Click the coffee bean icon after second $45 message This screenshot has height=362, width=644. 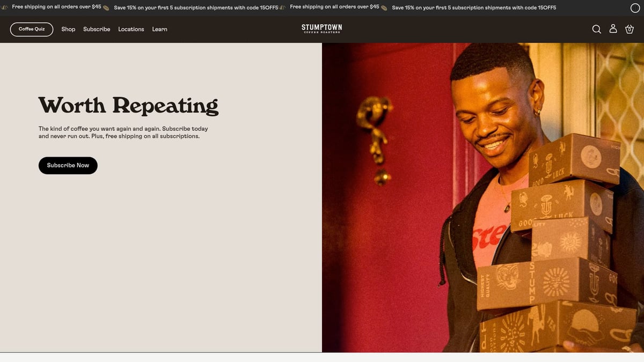coord(384,8)
